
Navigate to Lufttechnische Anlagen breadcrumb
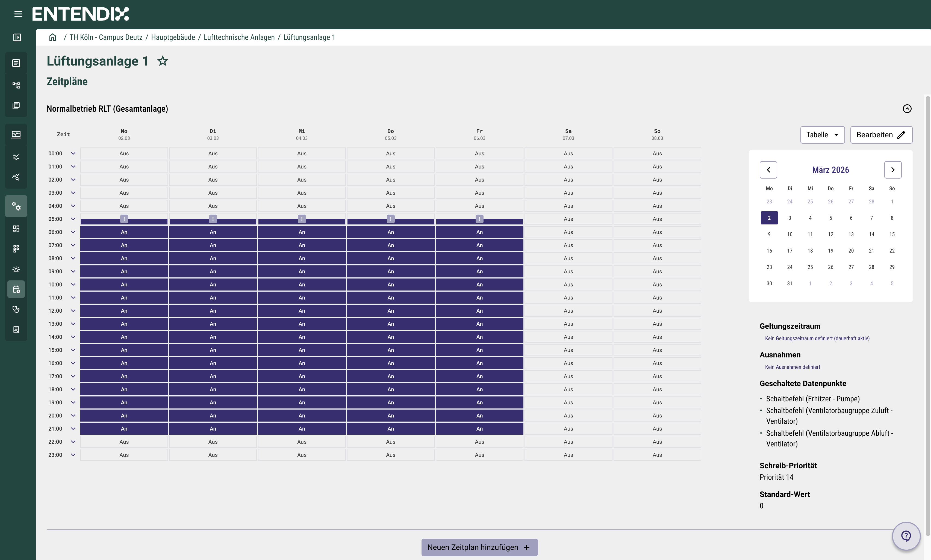(239, 37)
